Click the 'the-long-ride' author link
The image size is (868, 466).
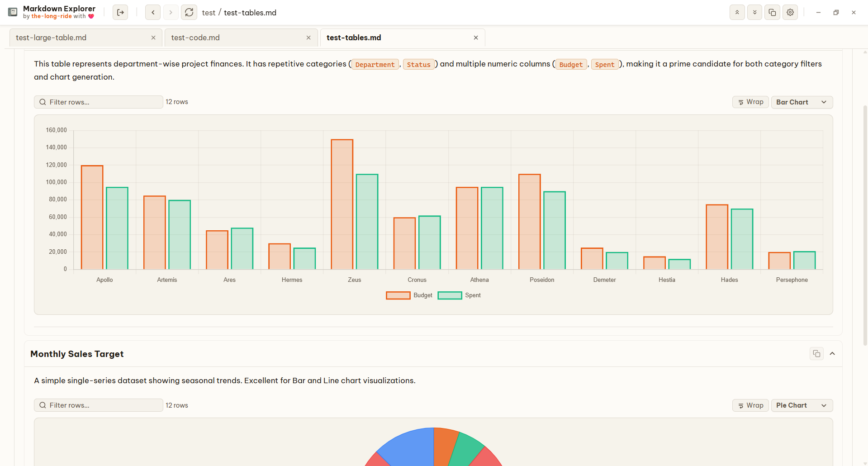[x=52, y=16]
